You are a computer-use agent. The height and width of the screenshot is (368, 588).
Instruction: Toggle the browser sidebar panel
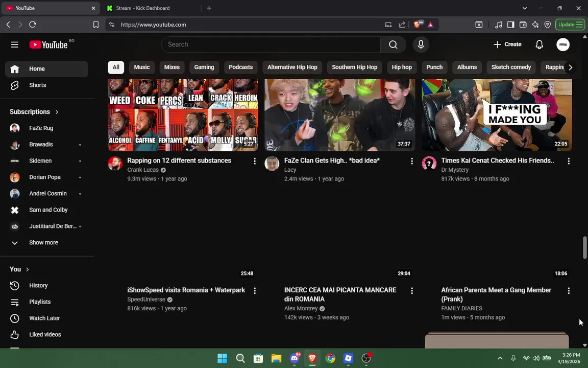pyautogui.click(x=510, y=25)
